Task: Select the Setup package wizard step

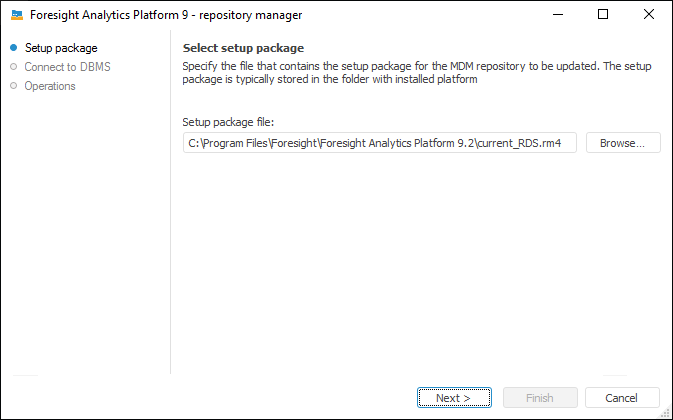Action: pos(60,48)
